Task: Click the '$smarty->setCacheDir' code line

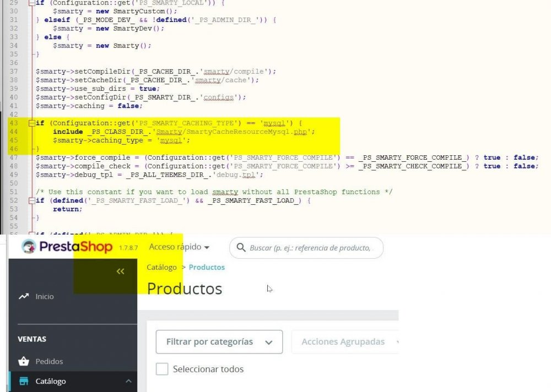Action: (x=147, y=80)
